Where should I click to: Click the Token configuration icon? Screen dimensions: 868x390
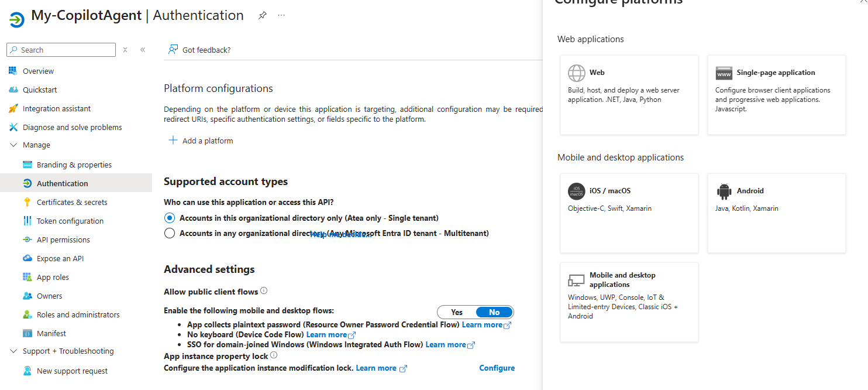tap(27, 221)
